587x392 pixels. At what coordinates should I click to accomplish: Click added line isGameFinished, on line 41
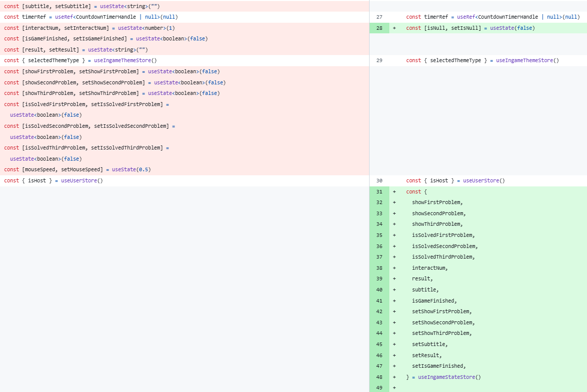coord(434,301)
